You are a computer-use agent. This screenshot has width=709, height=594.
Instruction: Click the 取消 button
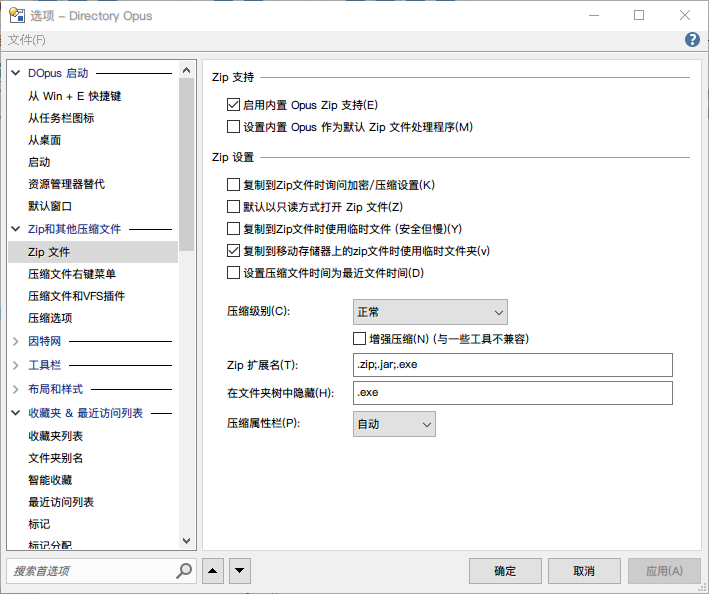584,571
